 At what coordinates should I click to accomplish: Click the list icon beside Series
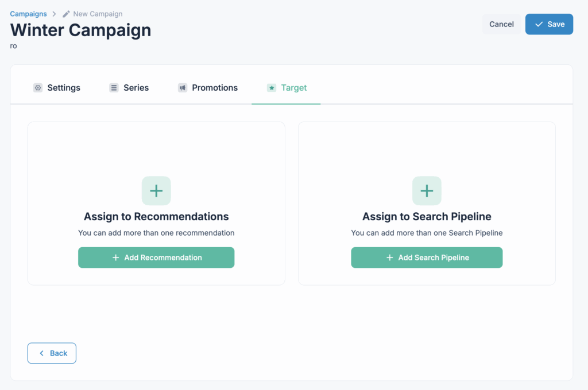click(114, 88)
